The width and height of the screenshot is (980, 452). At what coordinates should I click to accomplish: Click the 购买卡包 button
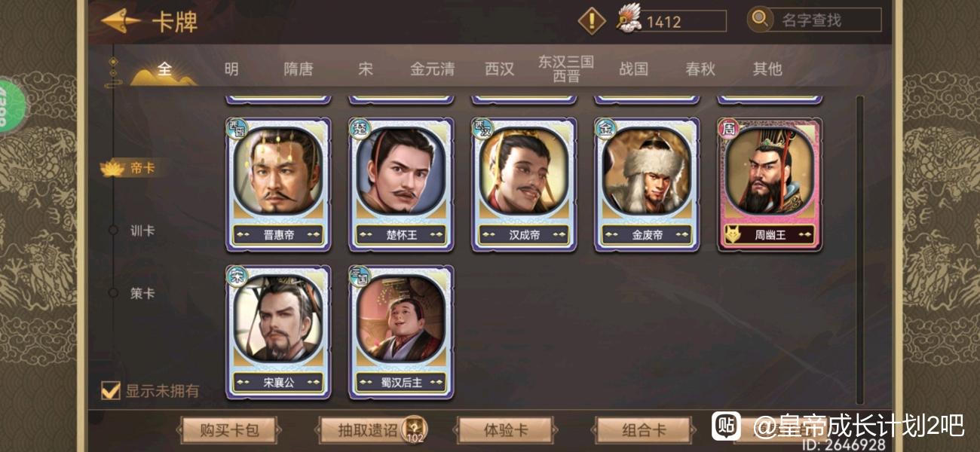click(229, 430)
